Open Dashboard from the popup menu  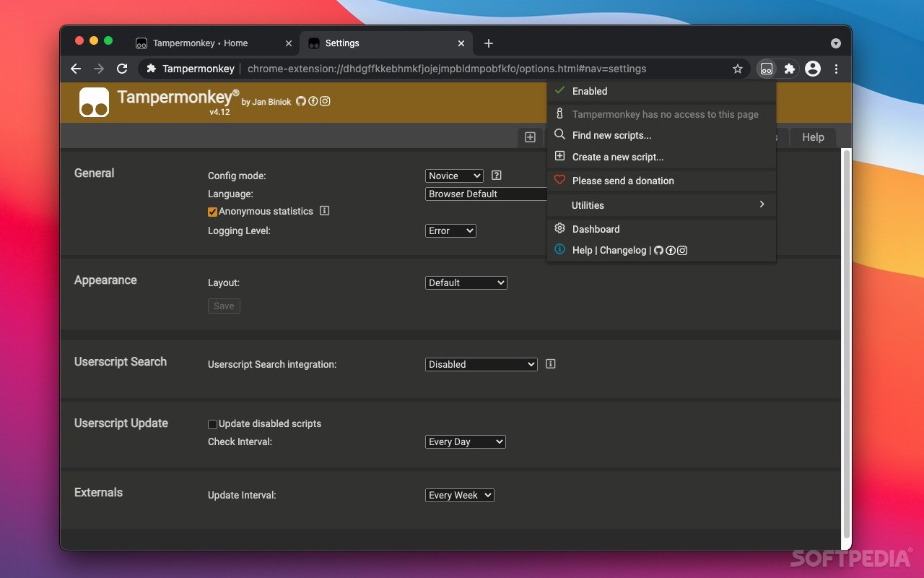tap(661, 229)
